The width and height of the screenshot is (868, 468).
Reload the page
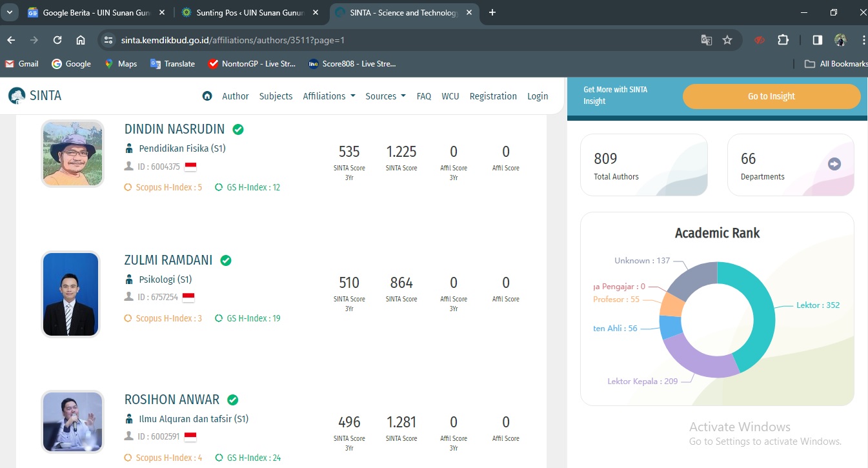(57, 40)
